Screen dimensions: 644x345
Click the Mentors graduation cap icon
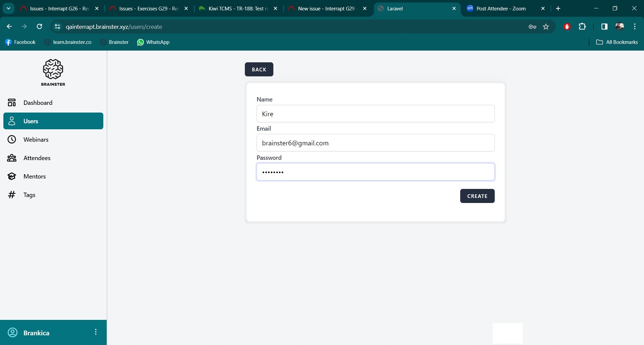(12, 177)
